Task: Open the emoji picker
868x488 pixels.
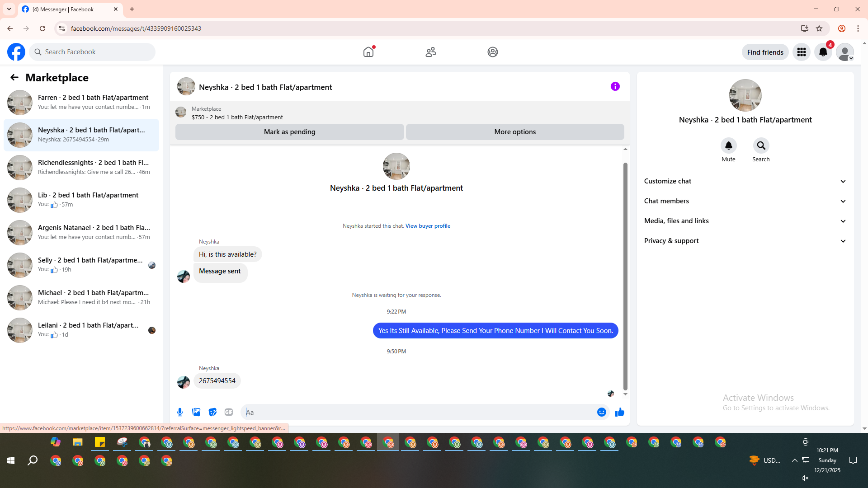Action: click(602, 412)
